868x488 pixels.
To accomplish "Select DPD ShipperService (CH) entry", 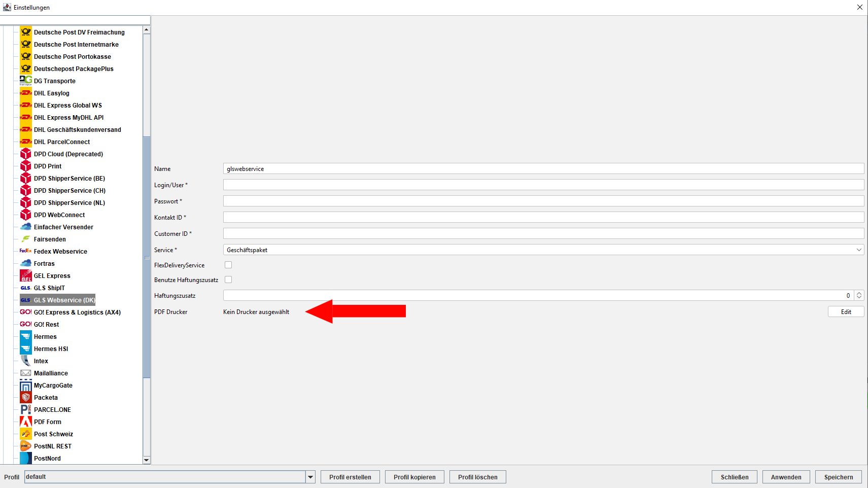I will [x=70, y=190].
